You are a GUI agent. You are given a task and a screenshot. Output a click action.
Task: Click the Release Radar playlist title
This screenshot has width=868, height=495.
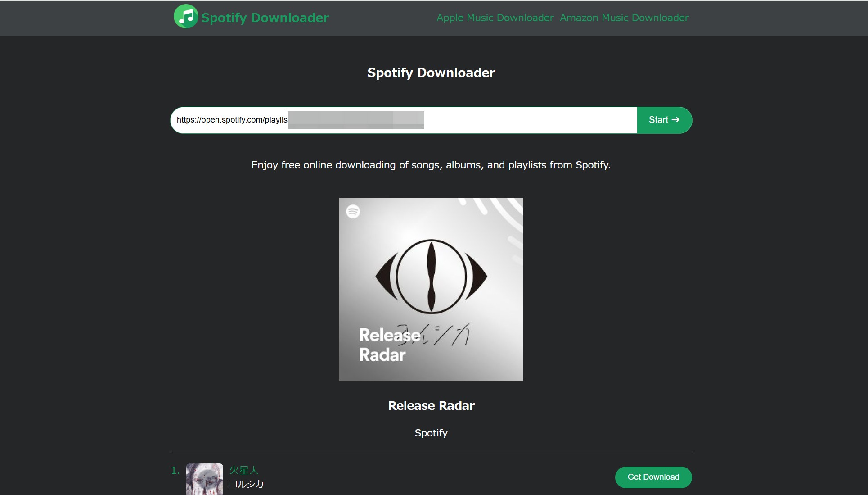click(431, 405)
